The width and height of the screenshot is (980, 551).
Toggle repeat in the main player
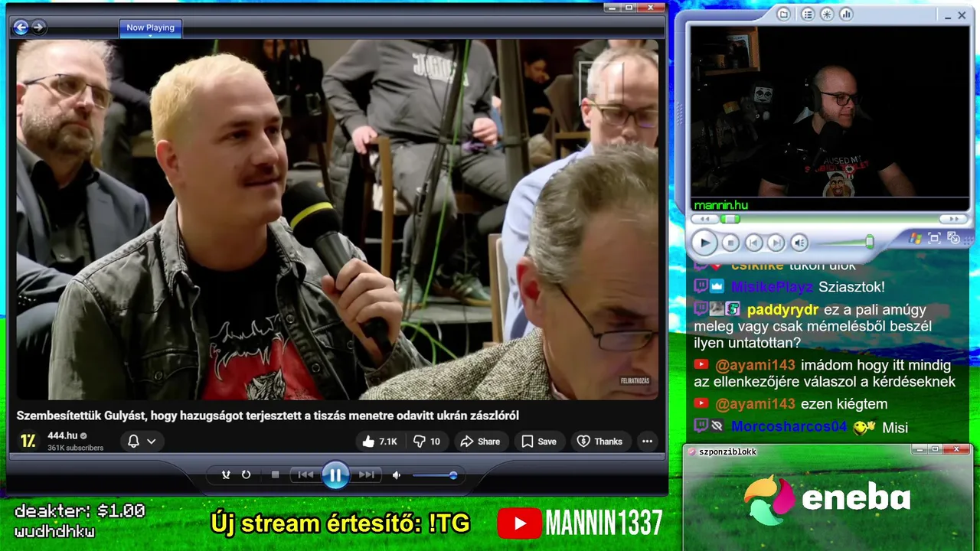246,474
